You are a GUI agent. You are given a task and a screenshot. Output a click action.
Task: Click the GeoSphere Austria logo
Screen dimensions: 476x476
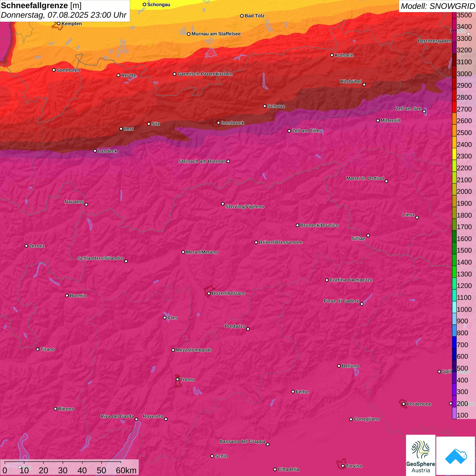click(421, 455)
